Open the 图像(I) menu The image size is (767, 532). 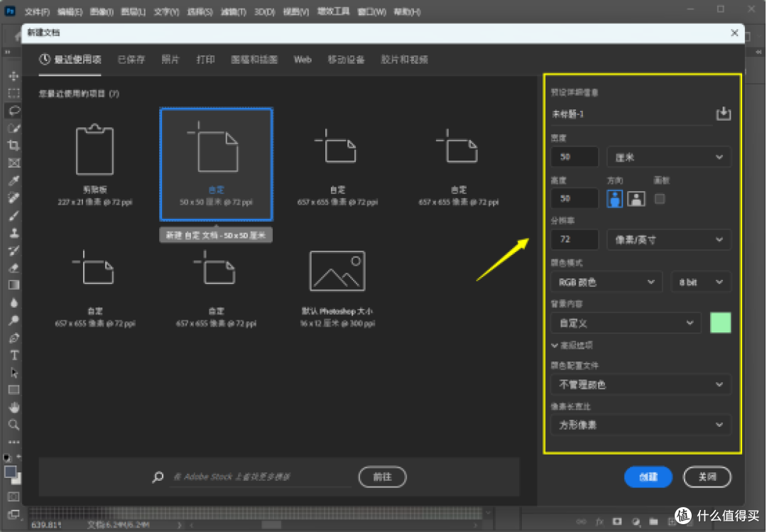[102, 12]
